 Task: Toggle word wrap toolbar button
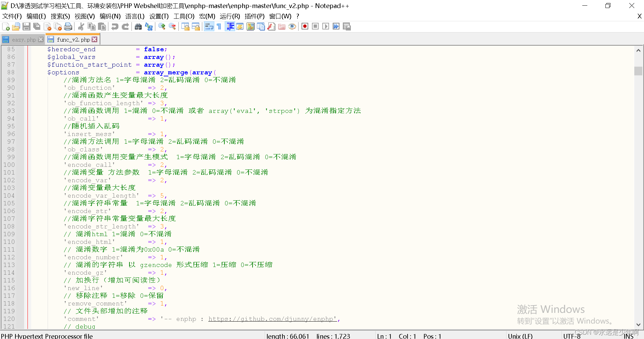tap(209, 26)
